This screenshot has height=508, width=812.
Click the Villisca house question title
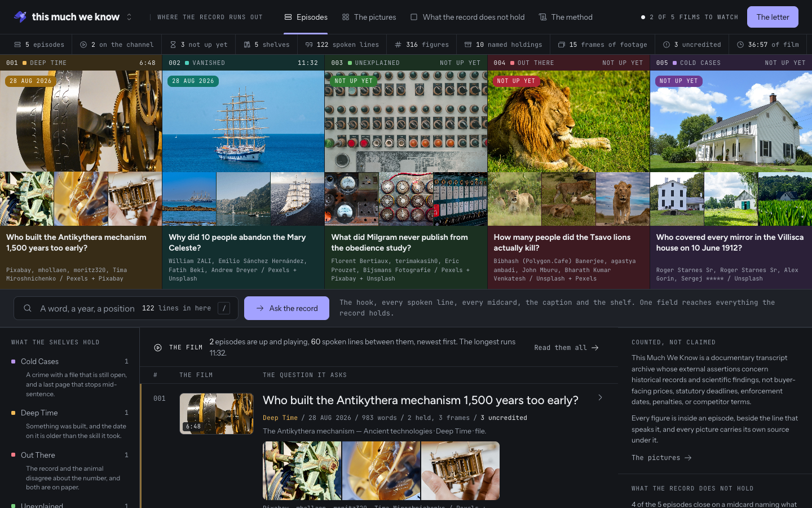tap(730, 242)
